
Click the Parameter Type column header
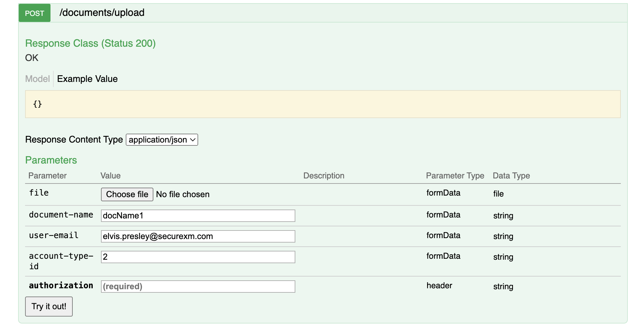[455, 176]
